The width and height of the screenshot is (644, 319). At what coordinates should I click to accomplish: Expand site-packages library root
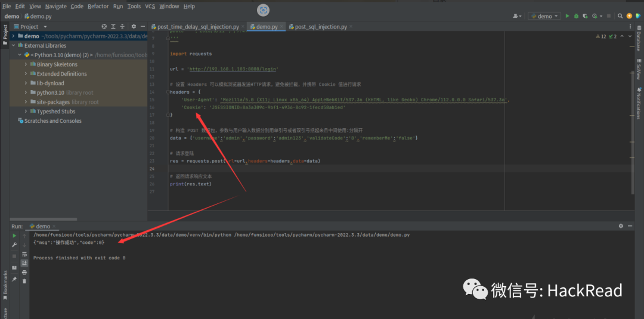26,102
